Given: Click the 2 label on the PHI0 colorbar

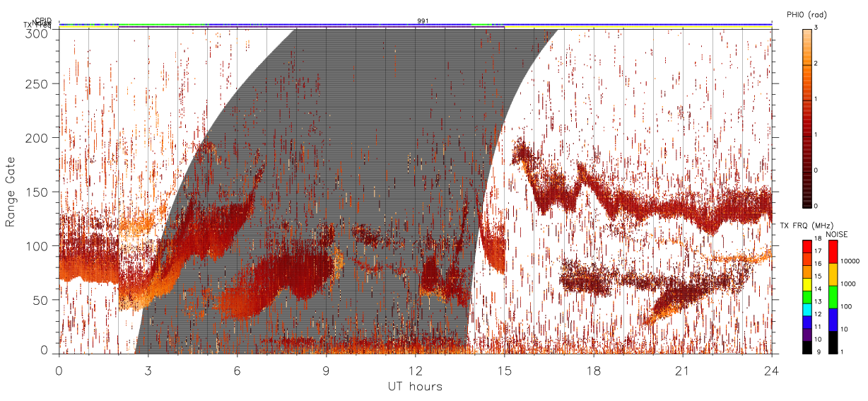Looking at the screenshot, I should tap(816, 64).
